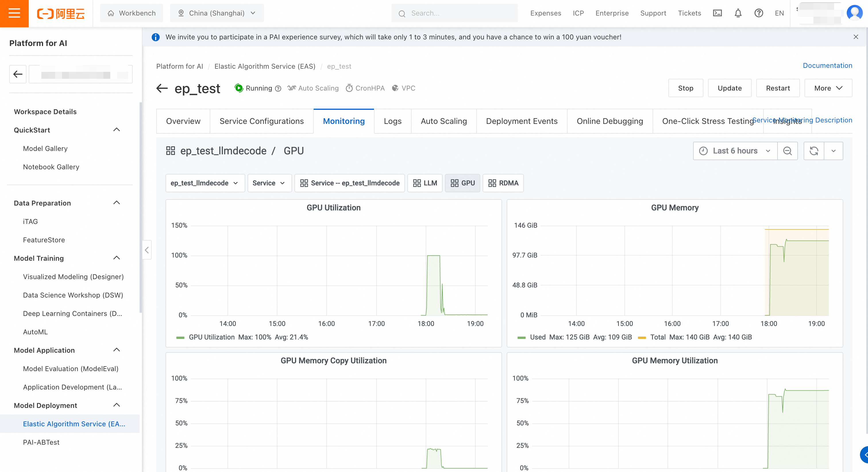Open the More actions dropdown
The width and height of the screenshot is (868, 472).
click(x=828, y=88)
